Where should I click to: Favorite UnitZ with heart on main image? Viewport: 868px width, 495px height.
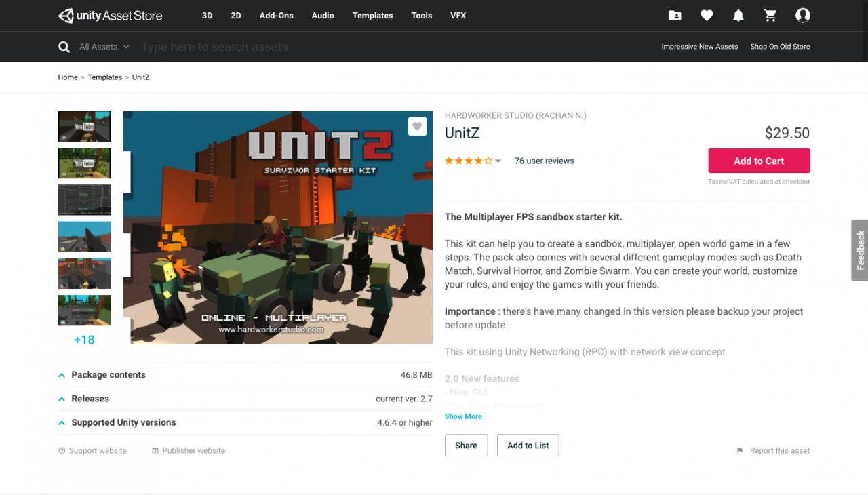click(x=417, y=126)
